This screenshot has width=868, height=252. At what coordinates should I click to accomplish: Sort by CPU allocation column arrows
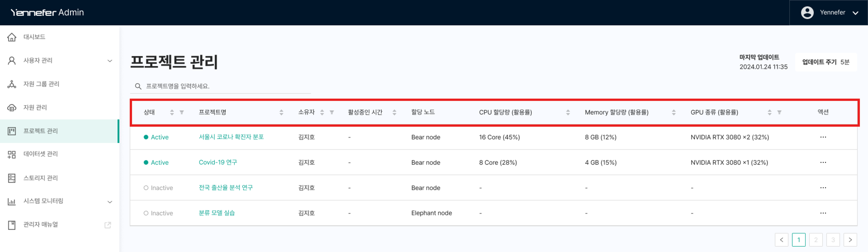568,112
